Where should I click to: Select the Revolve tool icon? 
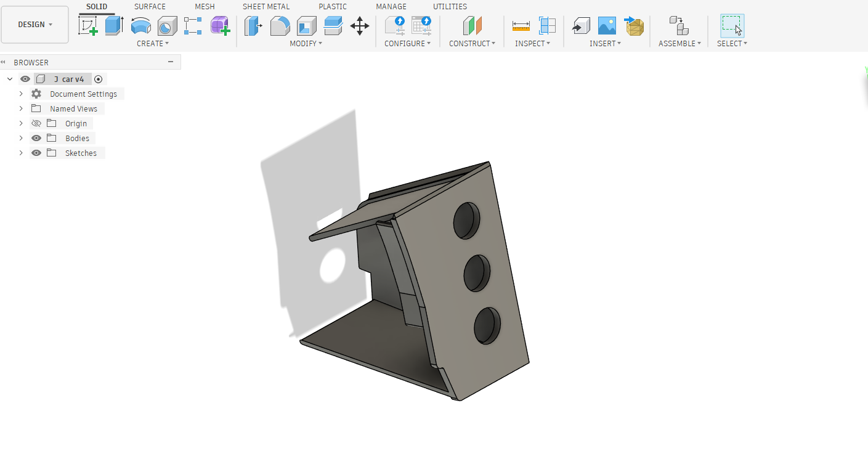point(140,26)
